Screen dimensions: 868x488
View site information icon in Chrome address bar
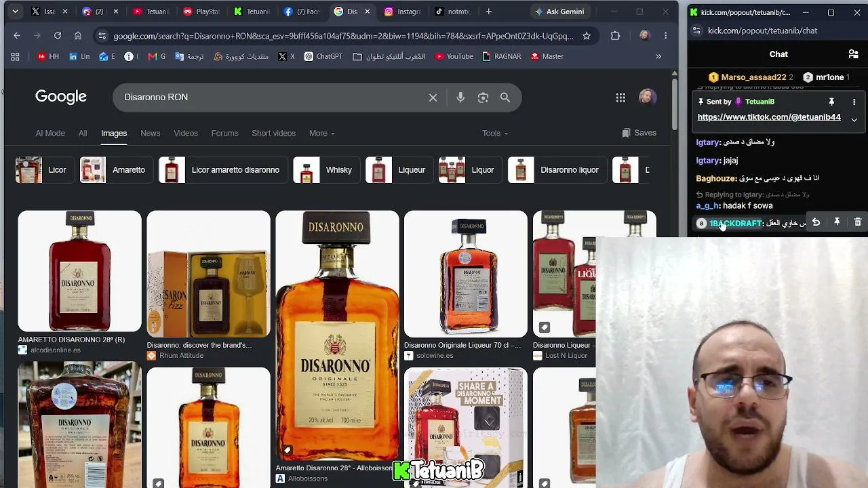[x=102, y=36]
